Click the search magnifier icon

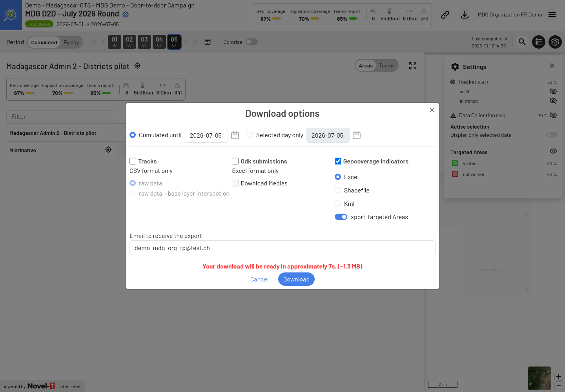pos(522,42)
